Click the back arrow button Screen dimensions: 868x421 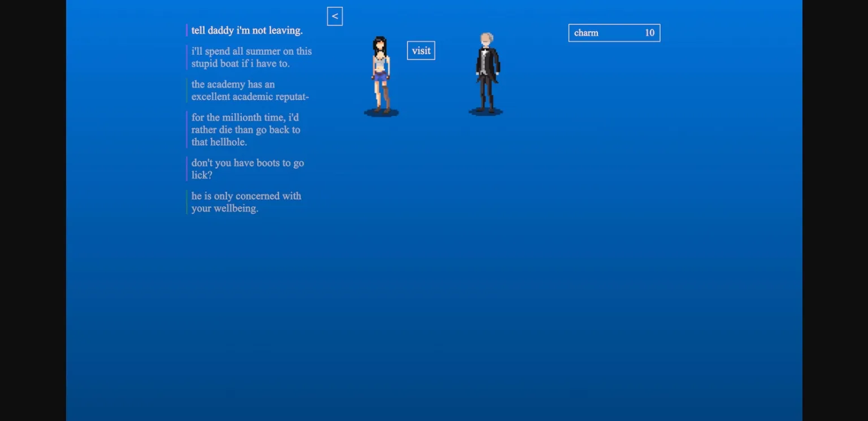(335, 16)
